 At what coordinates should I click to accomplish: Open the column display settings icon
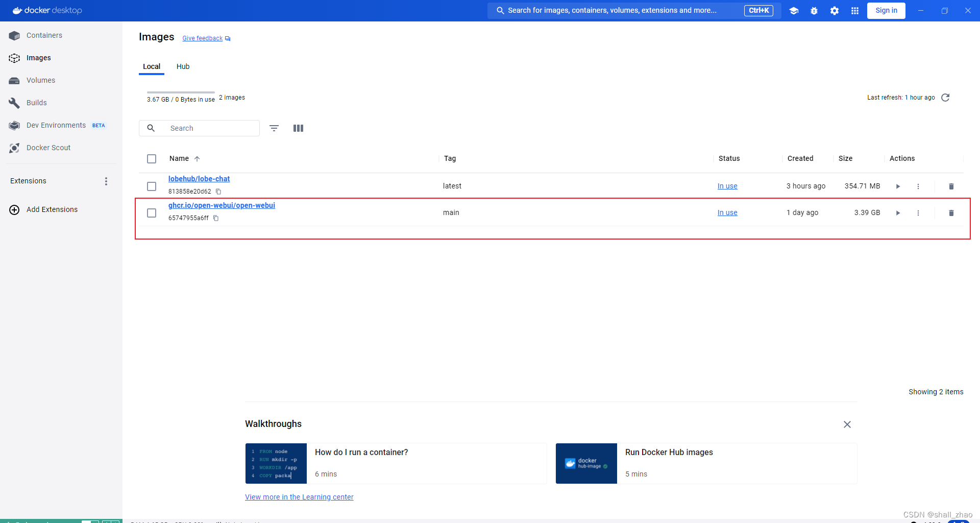pyautogui.click(x=299, y=128)
